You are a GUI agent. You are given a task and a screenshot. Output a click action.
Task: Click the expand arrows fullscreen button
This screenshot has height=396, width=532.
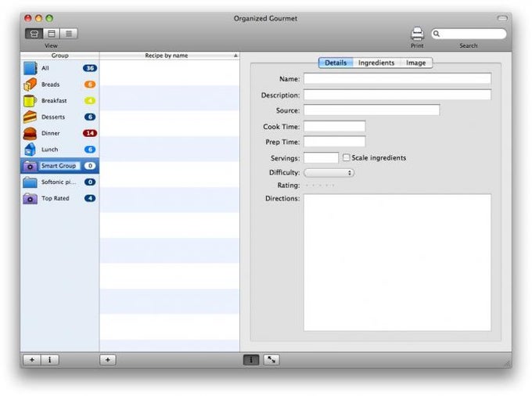tap(271, 360)
